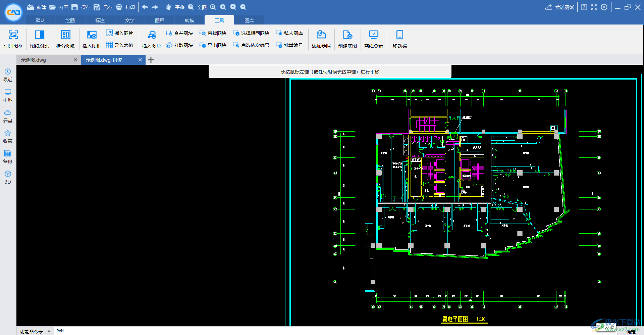The width and height of the screenshot is (644, 335).
Task: Switch to 标注 ribbon tab
Action: tap(100, 20)
